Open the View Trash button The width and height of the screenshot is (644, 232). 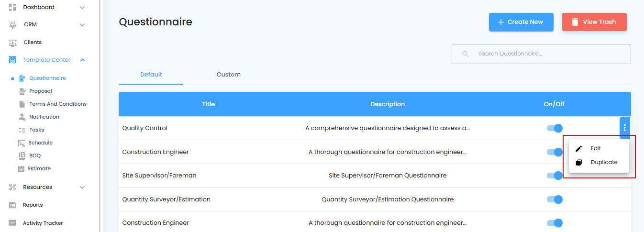pyautogui.click(x=594, y=22)
